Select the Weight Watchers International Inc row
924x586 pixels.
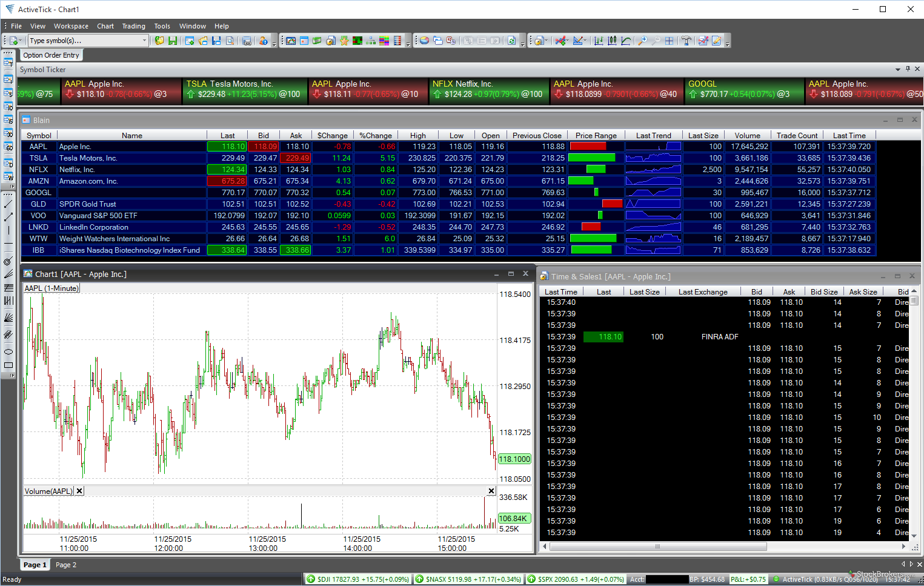448,238
